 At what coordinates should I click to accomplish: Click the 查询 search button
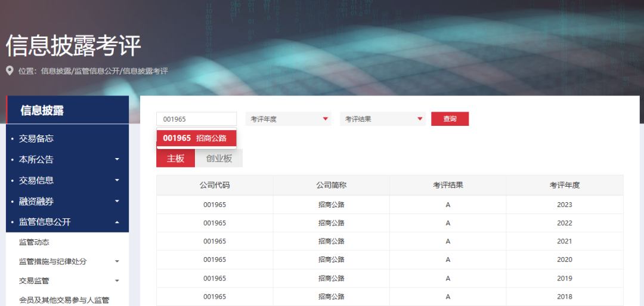tap(450, 119)
